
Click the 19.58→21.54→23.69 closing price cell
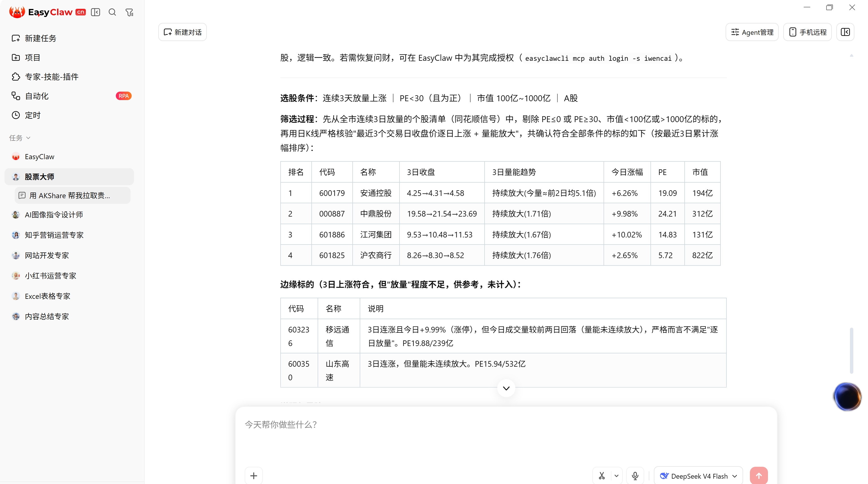pos(442,214)
